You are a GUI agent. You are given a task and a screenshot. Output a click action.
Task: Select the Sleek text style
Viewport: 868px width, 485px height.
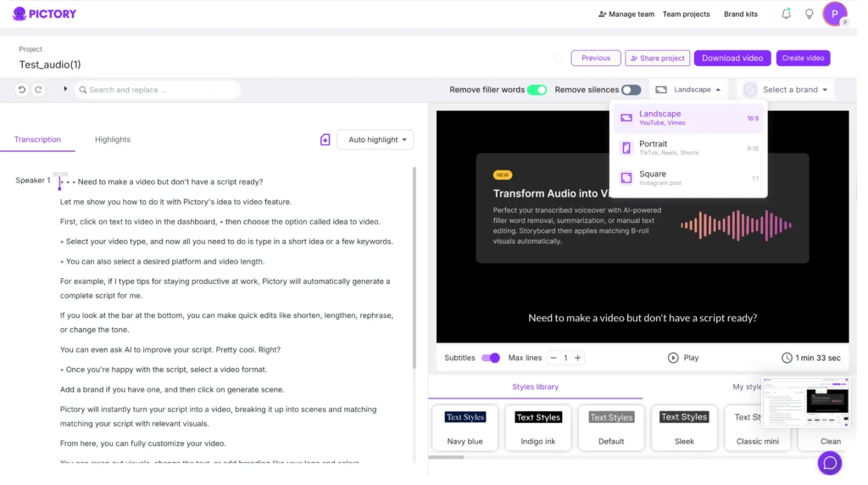click(684, 426)
